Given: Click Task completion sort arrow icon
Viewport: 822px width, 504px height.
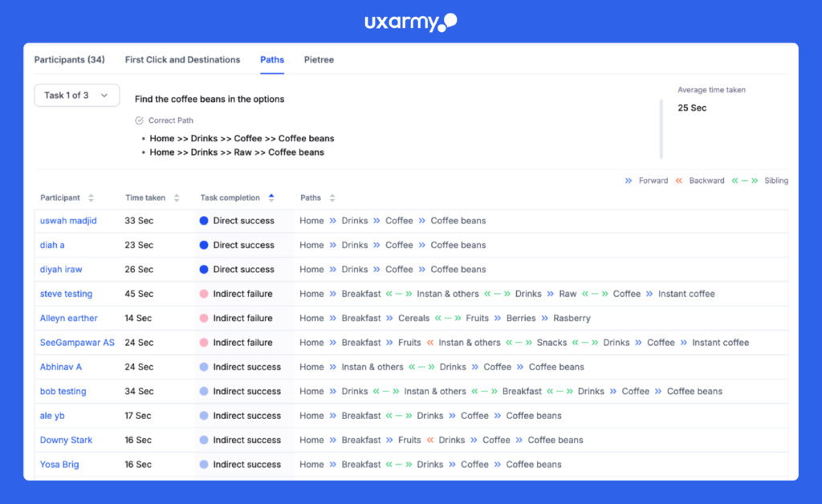Looking at the screenshot, I should pyautogui.click(x=271, y=198).
